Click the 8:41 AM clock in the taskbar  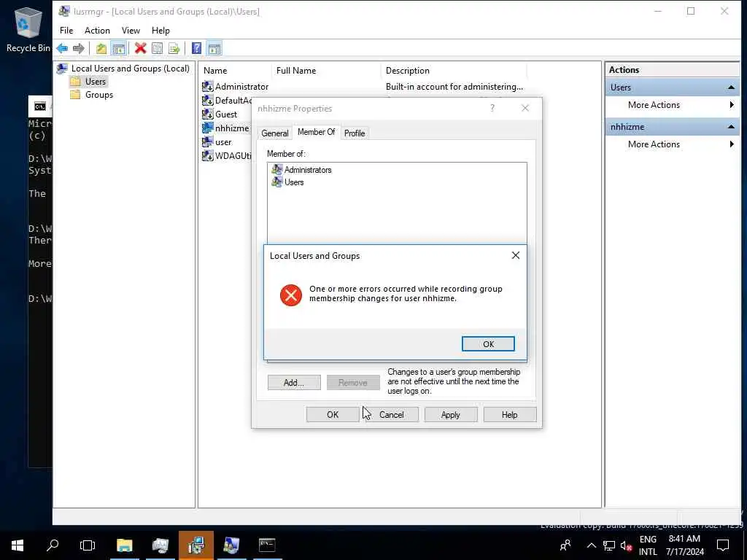[684, 539]
